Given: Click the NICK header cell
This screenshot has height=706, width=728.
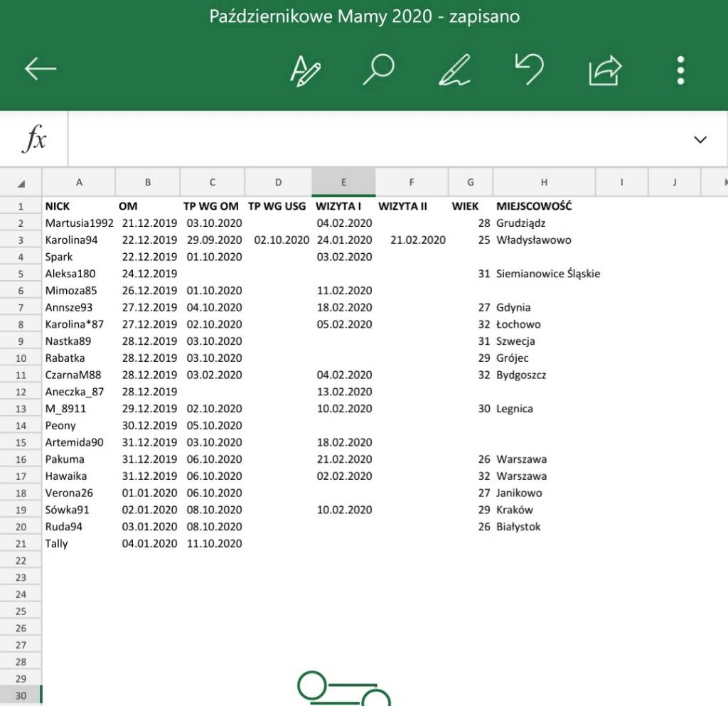Looking at the screenshot, I should (x=79, y=206).
